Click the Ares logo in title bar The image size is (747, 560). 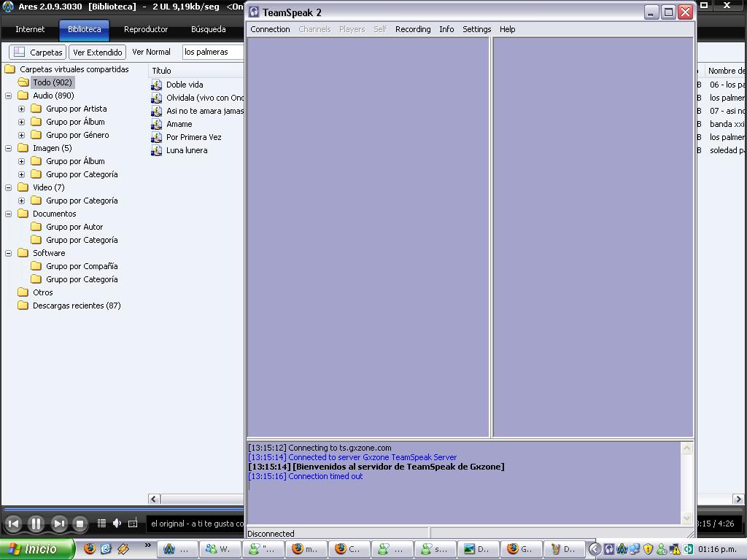[8, 6]
